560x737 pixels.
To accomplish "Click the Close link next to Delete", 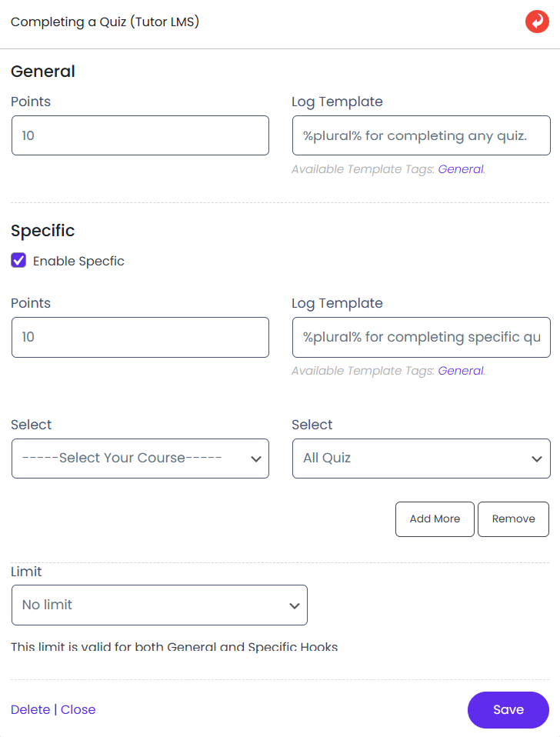I will [78, 710].
